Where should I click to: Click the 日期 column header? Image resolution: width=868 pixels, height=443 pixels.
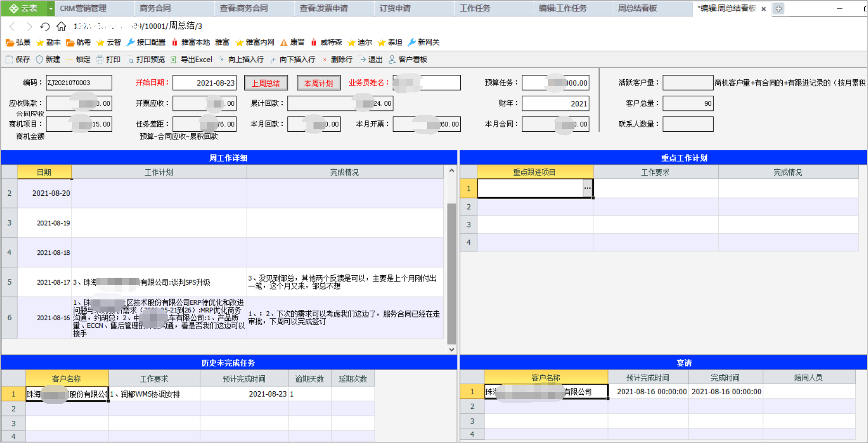tap(45, 172)
